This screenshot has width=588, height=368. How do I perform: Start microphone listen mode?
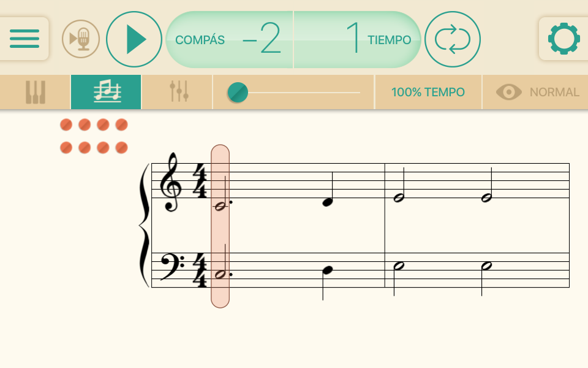81,39
